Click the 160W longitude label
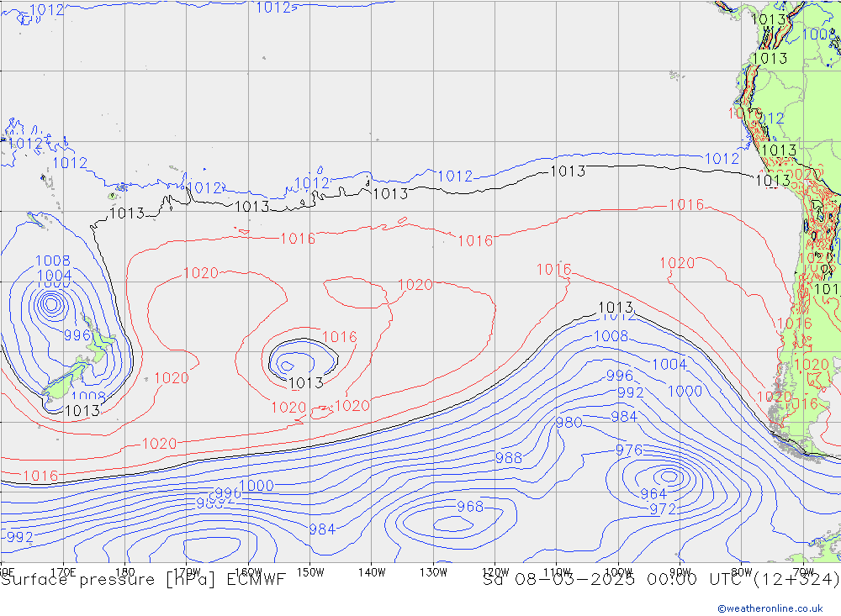Viewport: 841px width, 616px height. [248, 572]
